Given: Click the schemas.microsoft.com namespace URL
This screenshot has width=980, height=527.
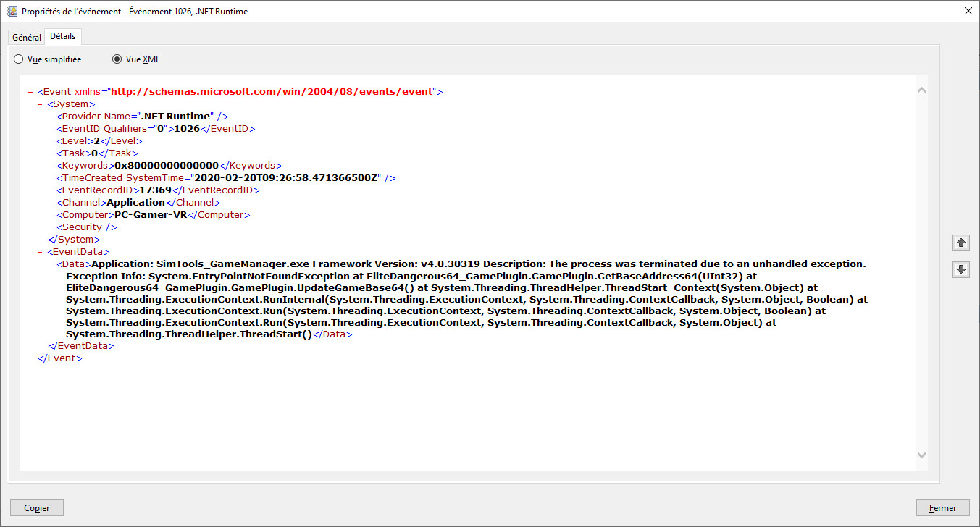Looking at the screenshot, I should [x=273, y=92].
